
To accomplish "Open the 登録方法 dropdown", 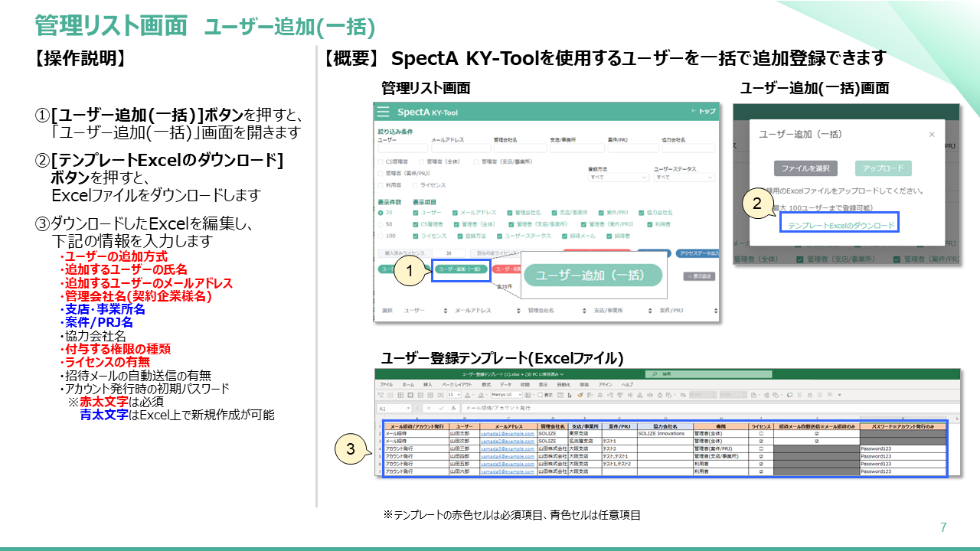I will point(617,177).
